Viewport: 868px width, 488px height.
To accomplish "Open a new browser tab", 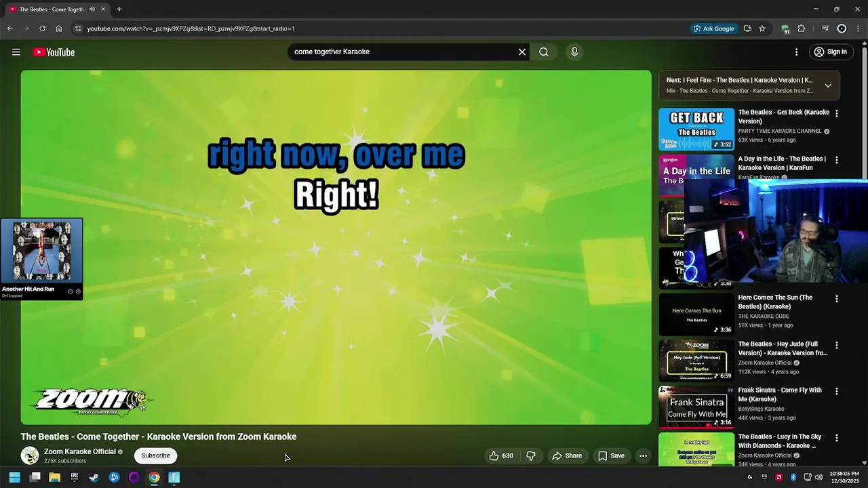I will point(119,9).
